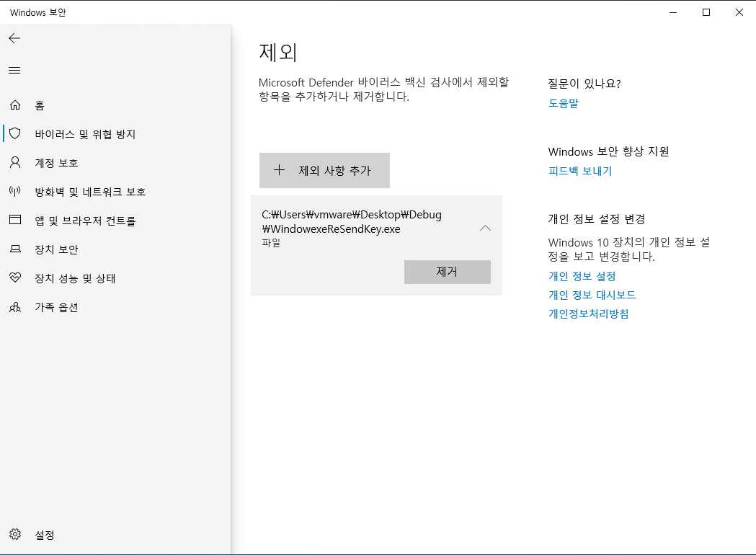Click the laptop icon for device security
756x555 pixels.
(15, 249)
